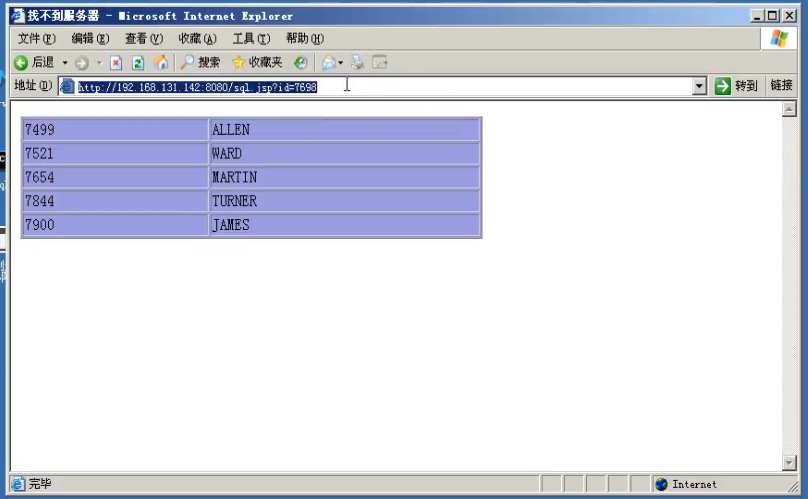Open the Favorites (收藏夹) toolbar button
Screen dimensions: 808x499
pyautogui.click(x=257, y=62)
